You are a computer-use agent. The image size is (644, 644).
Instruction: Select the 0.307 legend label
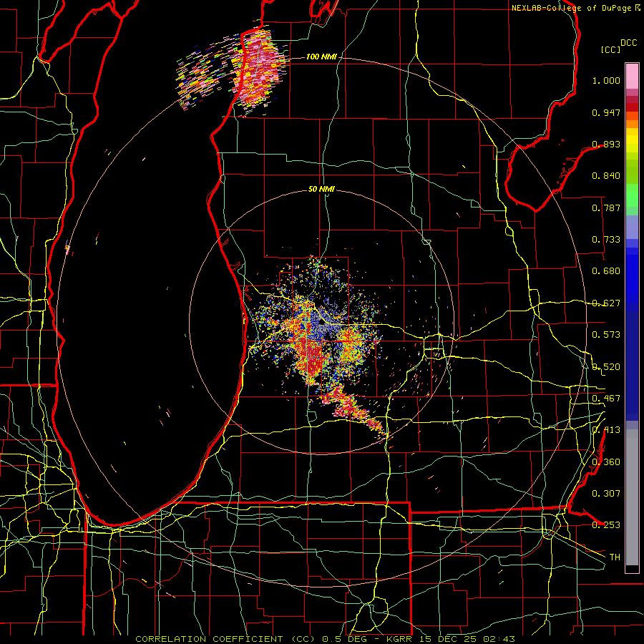(606, 494)
